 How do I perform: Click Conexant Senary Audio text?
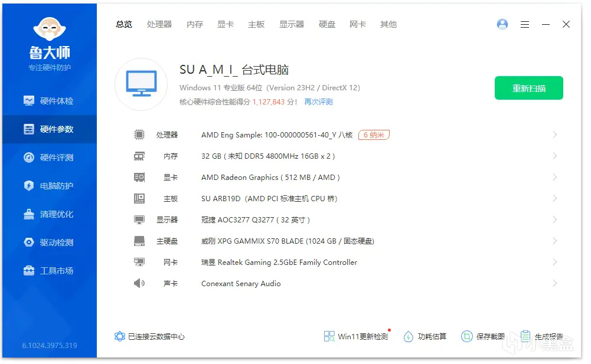241,283
